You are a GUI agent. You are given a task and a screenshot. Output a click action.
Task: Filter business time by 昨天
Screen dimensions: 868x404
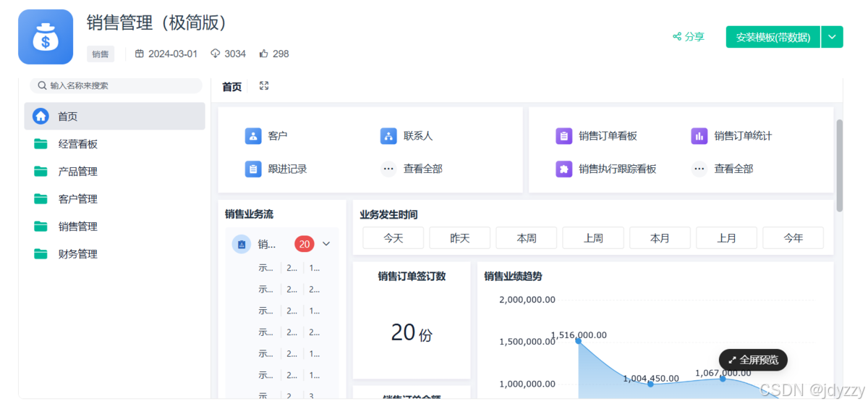pos(460,238)
